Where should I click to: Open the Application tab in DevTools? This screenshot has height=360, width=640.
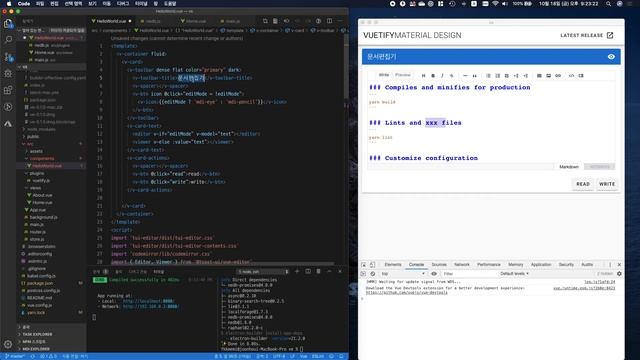541,264
